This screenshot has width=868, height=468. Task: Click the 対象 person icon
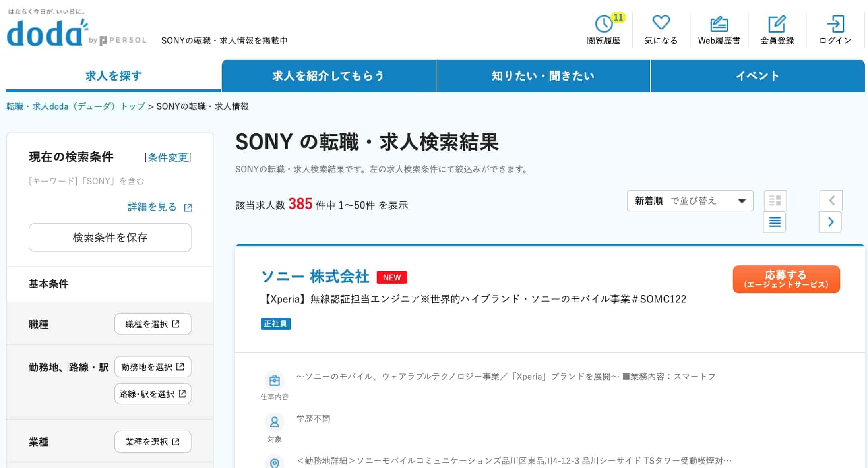point(275,422)
